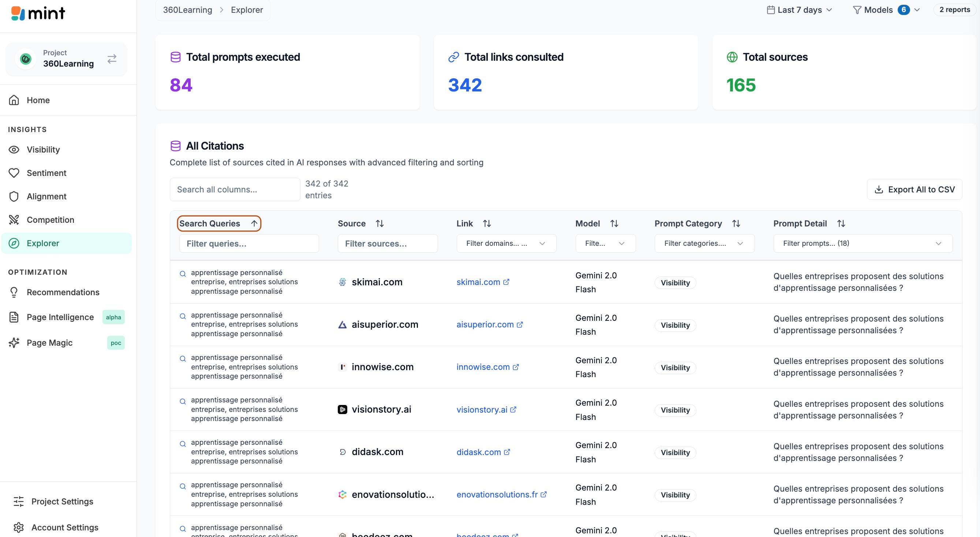980x537 pixels.
Task: Click the 'innowise.com' source name
Action: click(382, 367)
